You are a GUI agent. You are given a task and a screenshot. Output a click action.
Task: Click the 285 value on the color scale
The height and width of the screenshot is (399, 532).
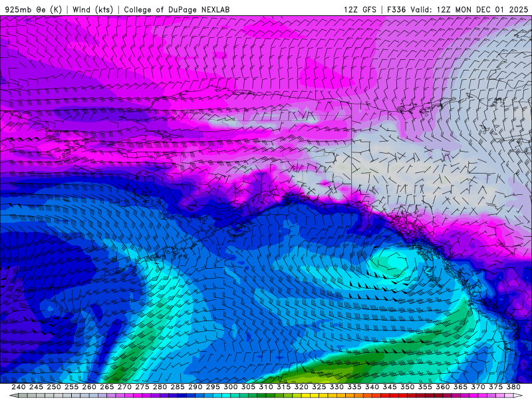tap(178, 387)
